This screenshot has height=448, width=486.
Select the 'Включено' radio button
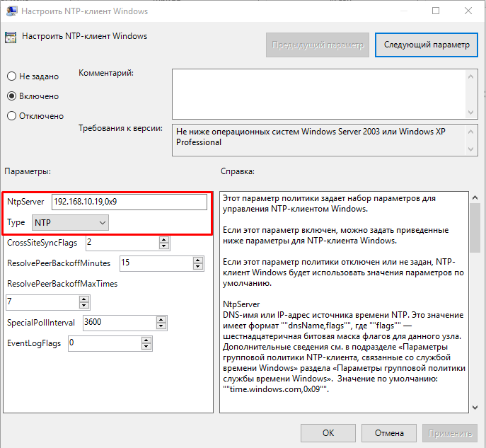coord(11,96)
